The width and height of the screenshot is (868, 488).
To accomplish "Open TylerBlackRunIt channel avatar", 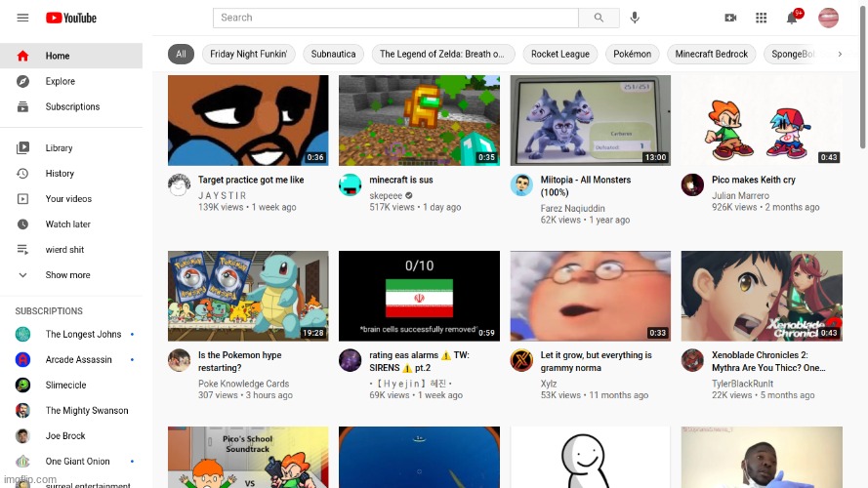I will point(692,360).
